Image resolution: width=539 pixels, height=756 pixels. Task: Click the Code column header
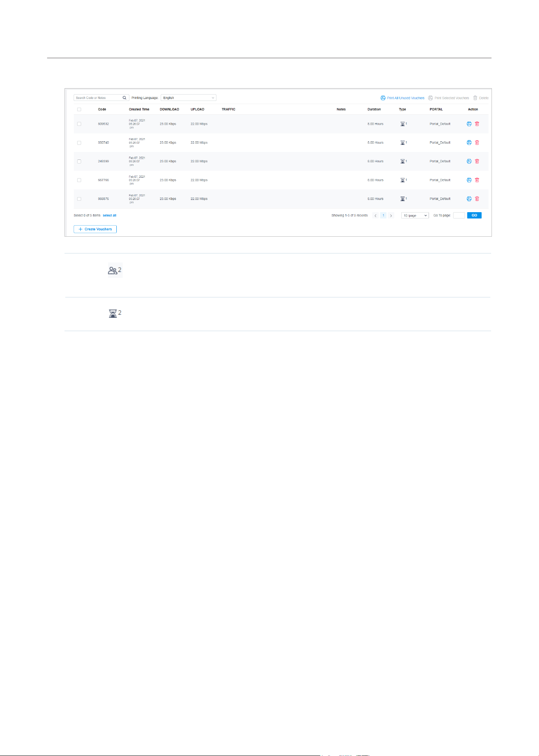click(x=102, y=109)
